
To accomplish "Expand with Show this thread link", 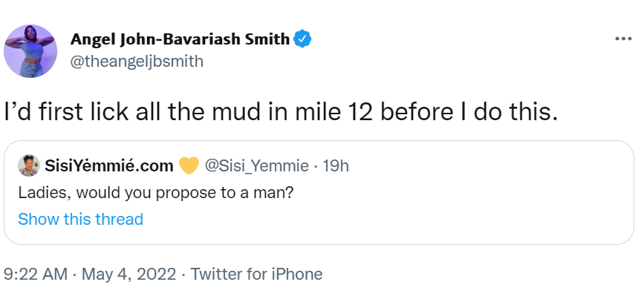I will pos(80,219).
